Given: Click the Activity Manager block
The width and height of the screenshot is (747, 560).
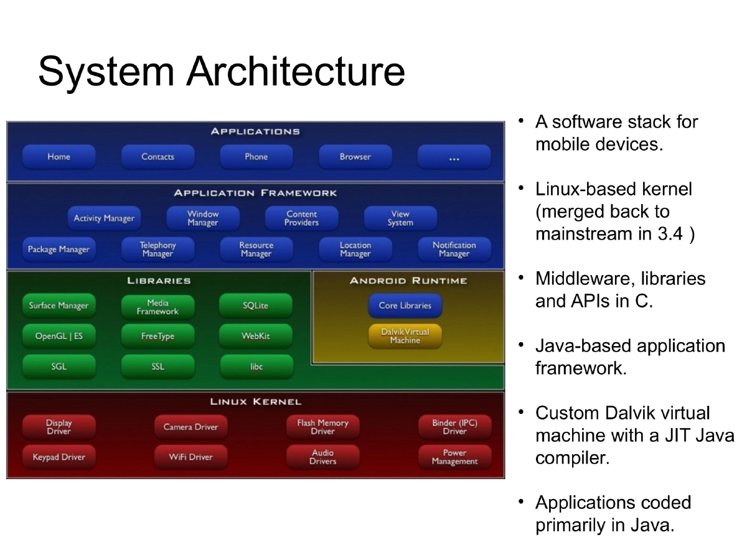Looking at the screenshot, I should [104, 218].
